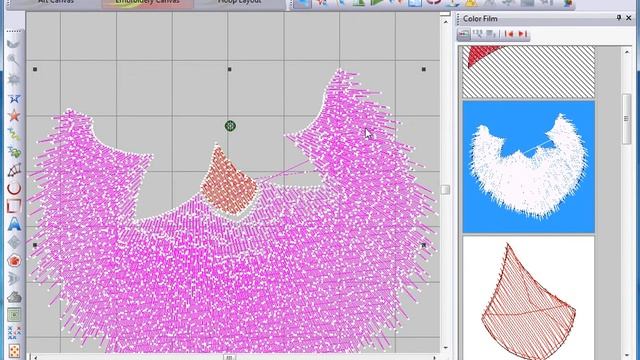Jump to first color with red back arrow
This screenshot has width=640, height=360.
coord(509,34)
